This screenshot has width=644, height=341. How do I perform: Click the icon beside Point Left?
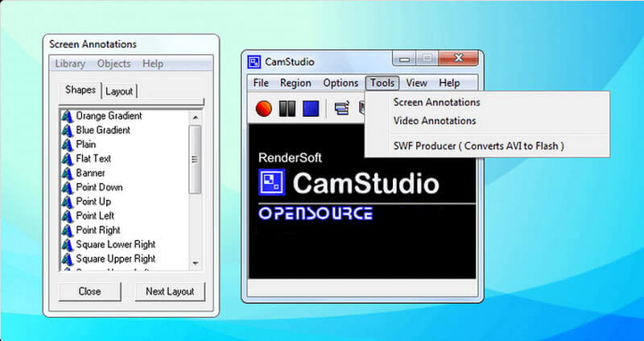coord(67,216)
